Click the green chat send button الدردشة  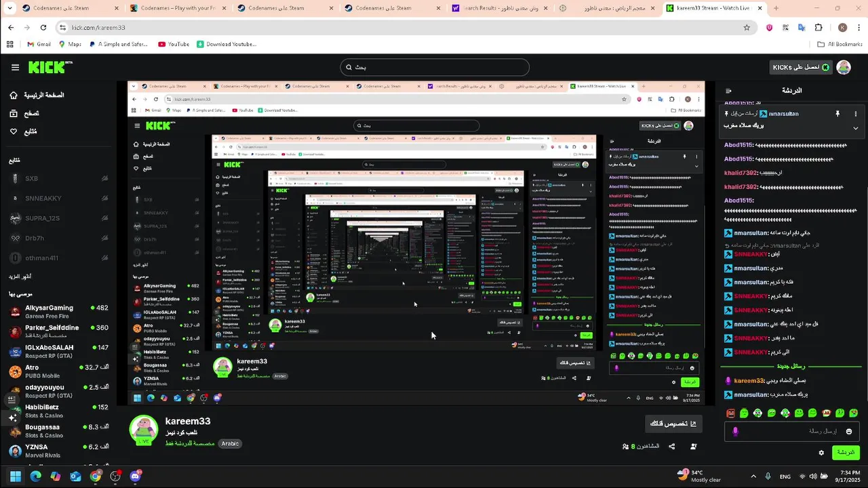click(846, 452)
